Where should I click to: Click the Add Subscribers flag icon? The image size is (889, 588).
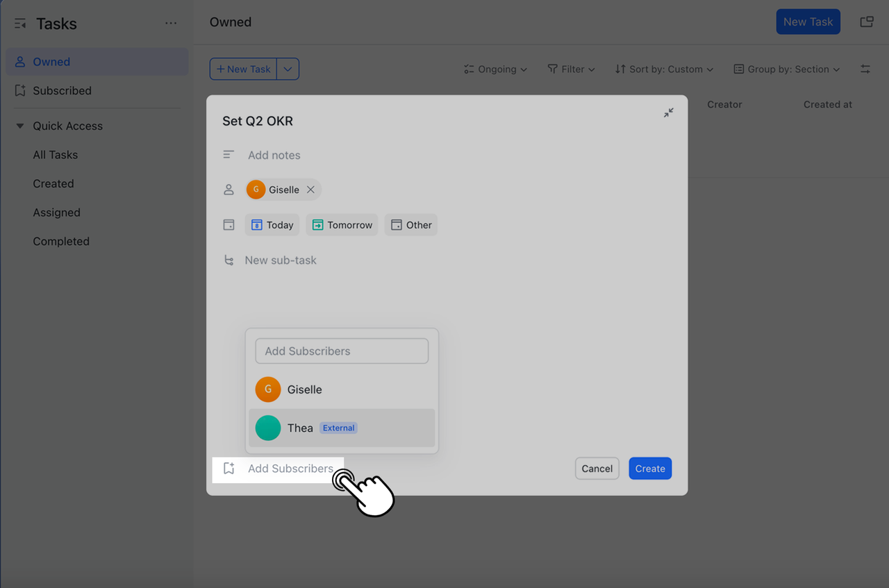229,469
